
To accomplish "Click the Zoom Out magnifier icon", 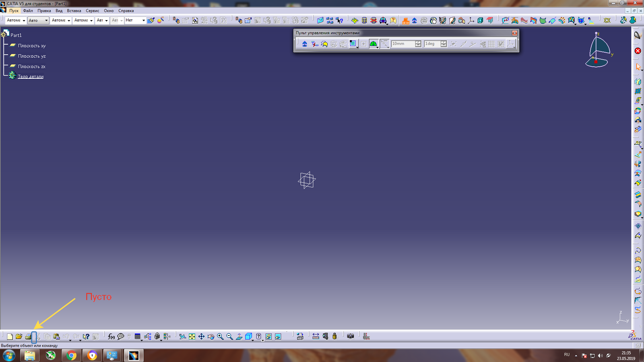I will click(x=229, y=337).
